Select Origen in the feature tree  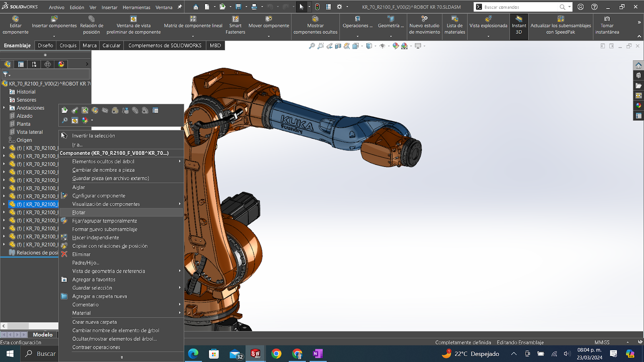(x=24, y=140)
